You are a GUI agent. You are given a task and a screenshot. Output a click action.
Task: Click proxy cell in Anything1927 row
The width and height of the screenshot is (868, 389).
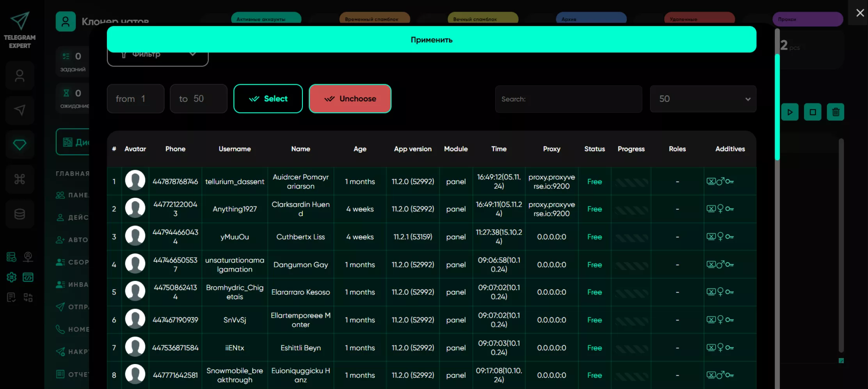551,209
